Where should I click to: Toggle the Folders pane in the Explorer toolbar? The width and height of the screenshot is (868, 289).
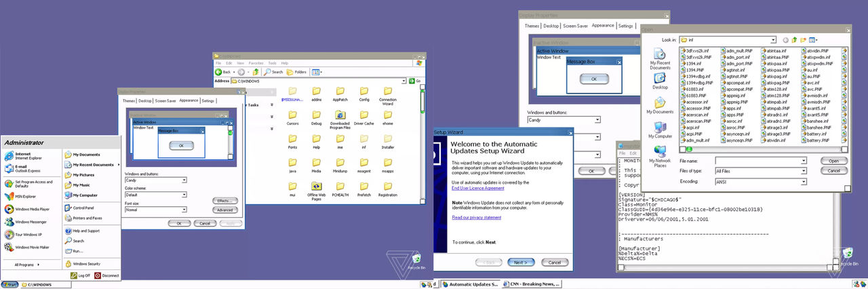point(297,72)
